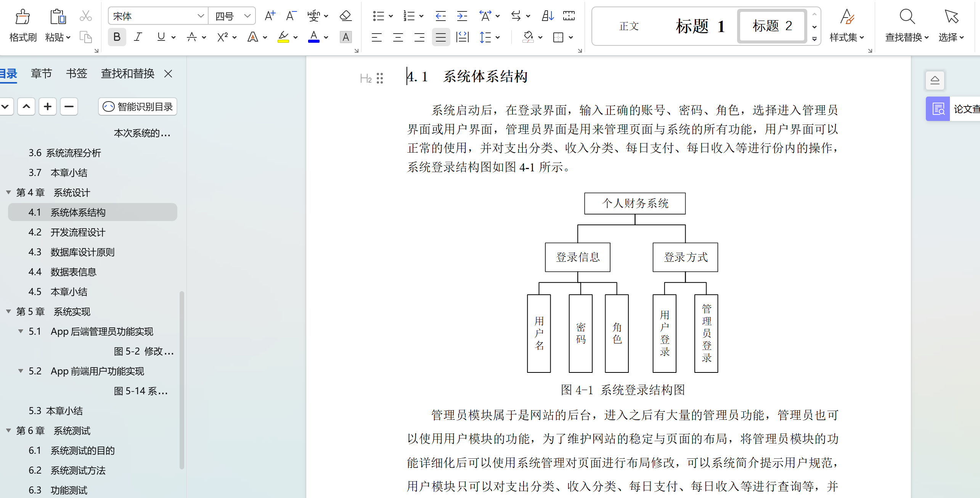The height and width of the screenshot is (498, 980).
Task: Increase paragraph indent
Action: tap(462, 16)
